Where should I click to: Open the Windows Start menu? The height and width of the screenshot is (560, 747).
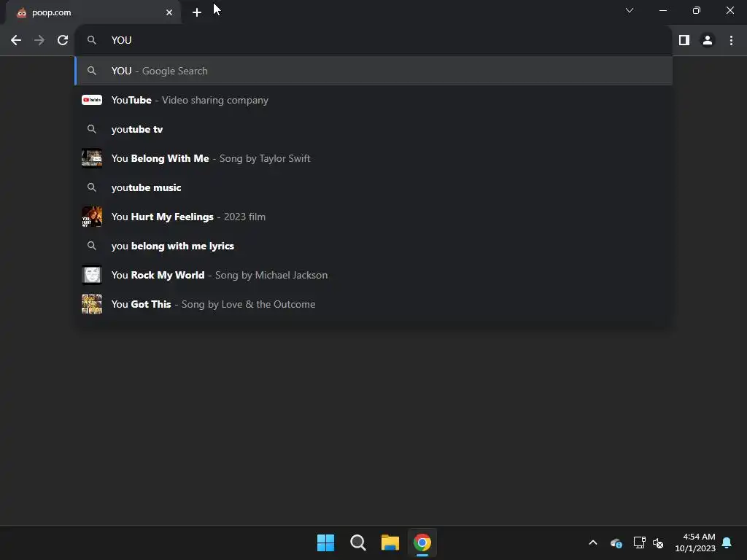326,542
